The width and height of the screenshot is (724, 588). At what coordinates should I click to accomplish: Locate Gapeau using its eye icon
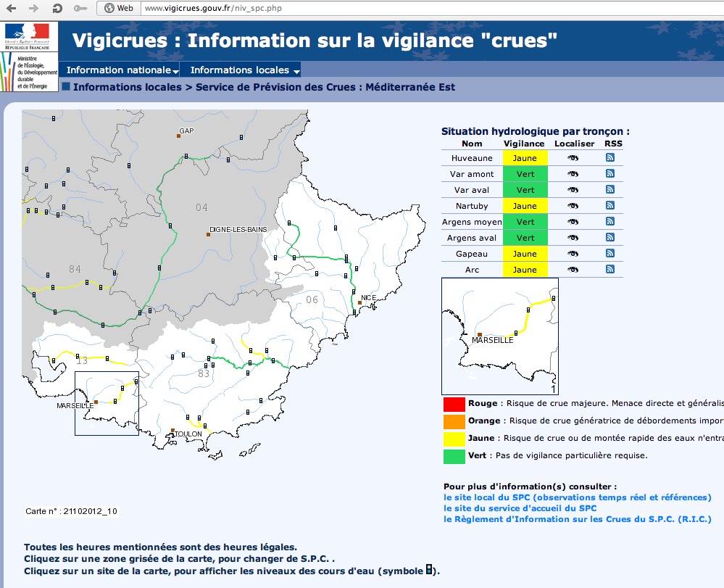pyautogui.click(x=573, y=254)
